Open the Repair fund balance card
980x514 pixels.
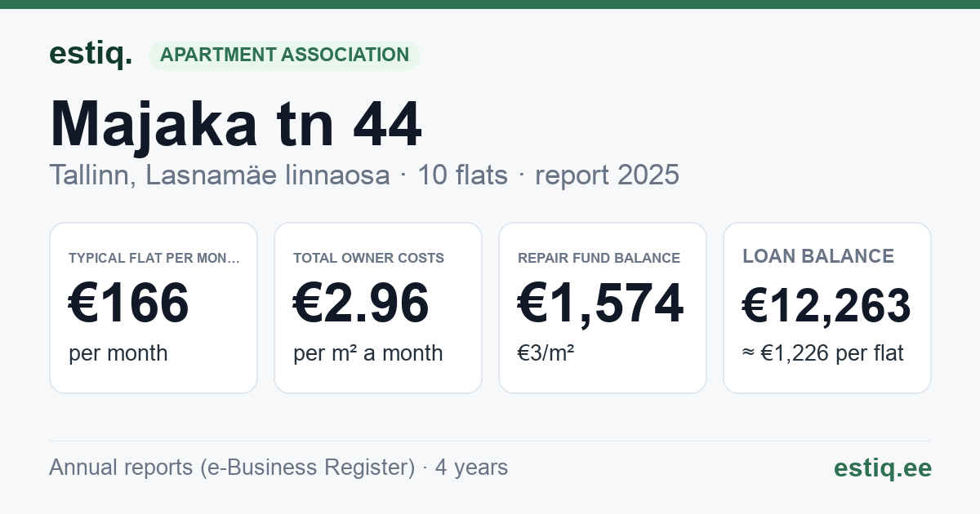point(603,308)
